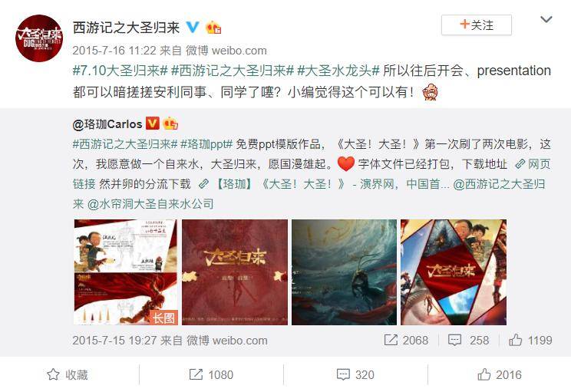Open the 西游记之大圣归来 profile avatar
Viewport: 571px width, 392px height.
click(x=39, y=38)
